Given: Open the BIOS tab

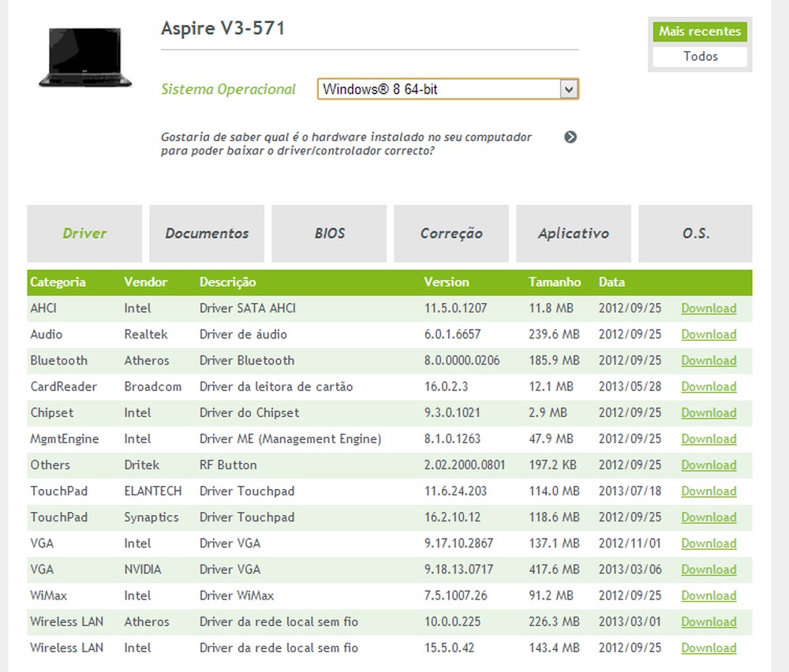Looking at the screenshot, I should tap(328, 233).
